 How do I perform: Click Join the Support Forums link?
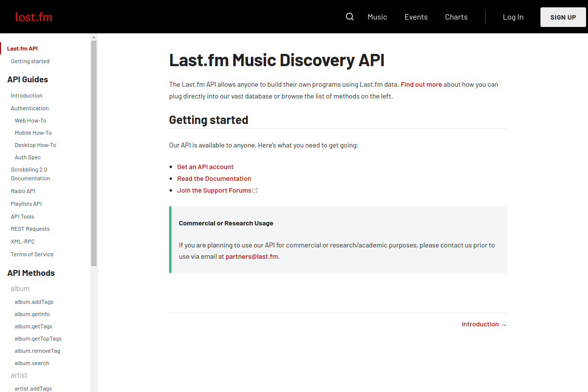click(214, 190)
